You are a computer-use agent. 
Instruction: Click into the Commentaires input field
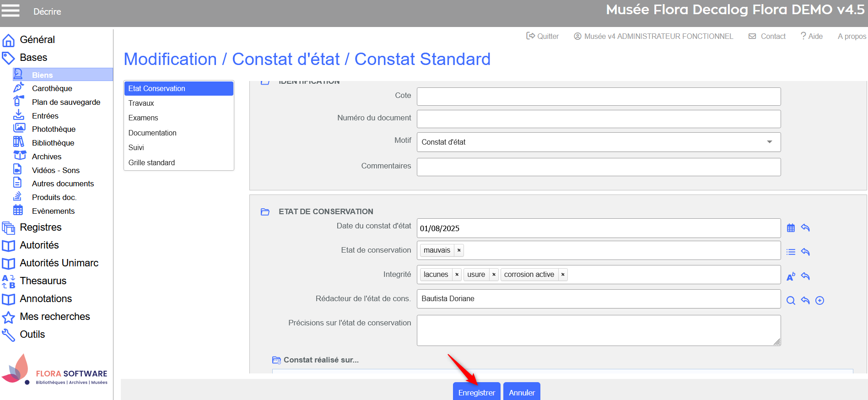point(598,167)
